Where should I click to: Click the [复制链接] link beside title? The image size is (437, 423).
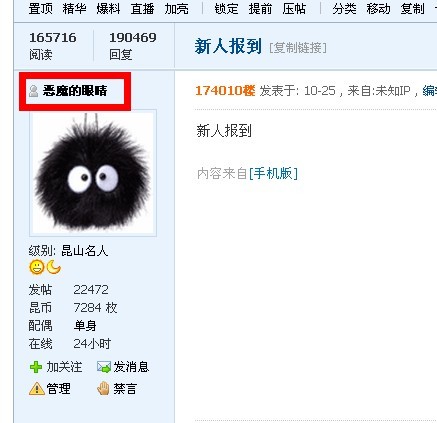tap(298, 48)
